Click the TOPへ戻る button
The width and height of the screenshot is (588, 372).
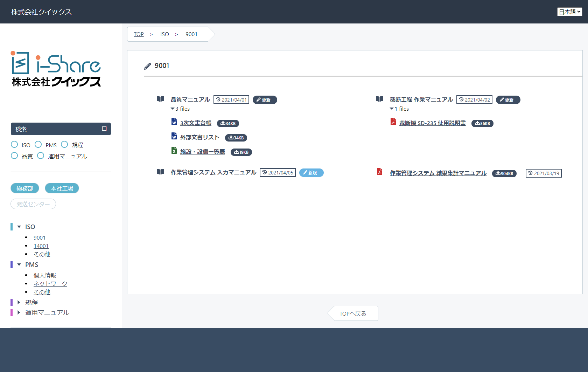[353, 314]
